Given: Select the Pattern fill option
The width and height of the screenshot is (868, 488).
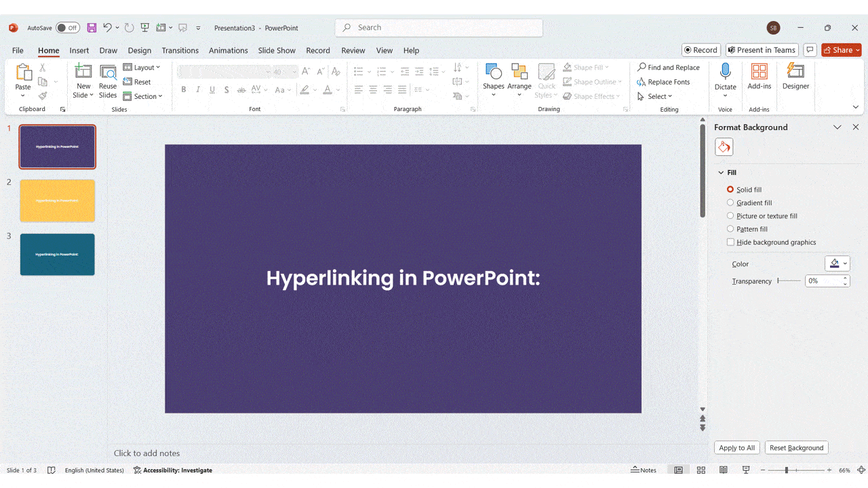Looking at the screenshot, I should coord(730,229).
